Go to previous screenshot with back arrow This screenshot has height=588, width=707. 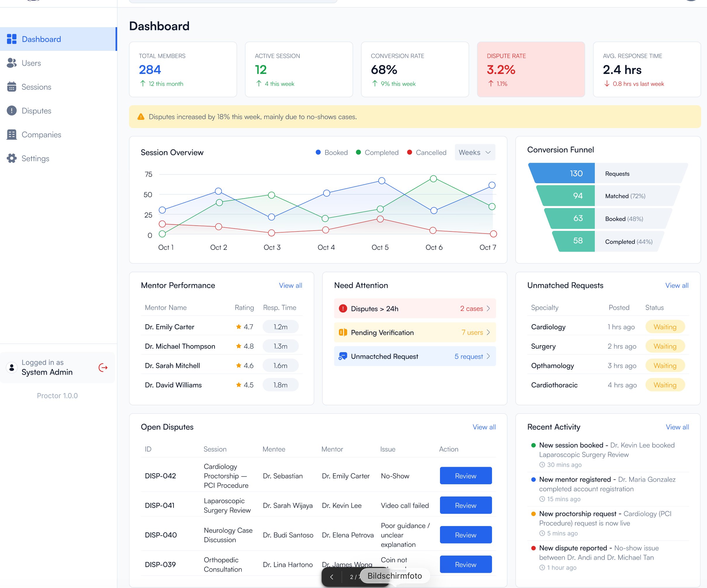332,577
